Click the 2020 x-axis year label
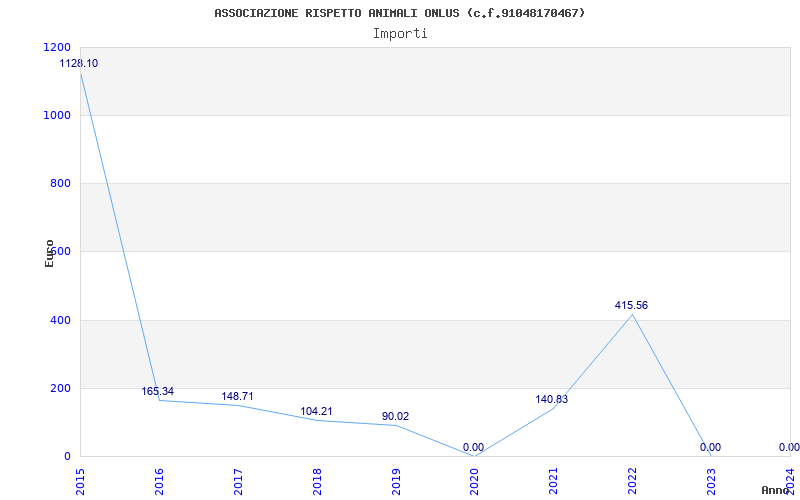 [x=474, y=482]
